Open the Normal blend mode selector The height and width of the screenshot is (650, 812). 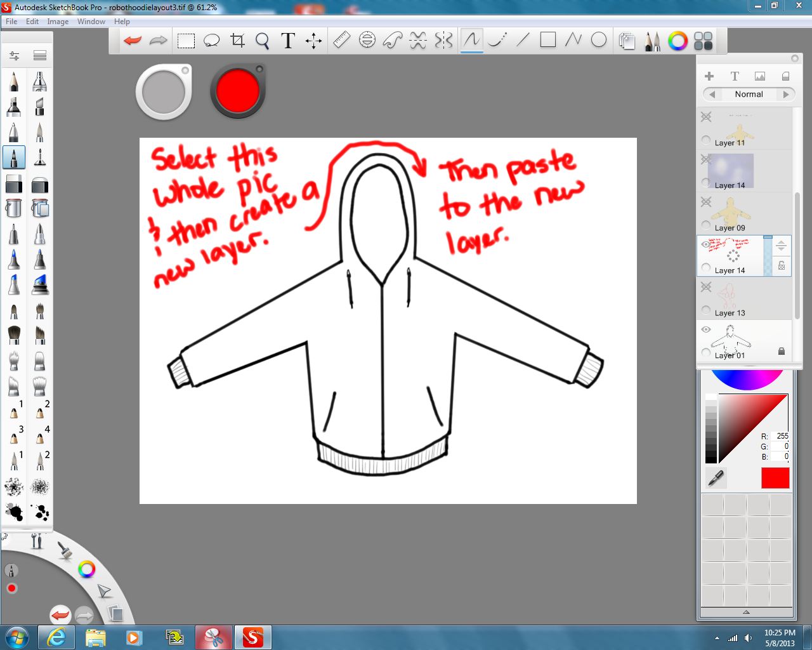749,94
